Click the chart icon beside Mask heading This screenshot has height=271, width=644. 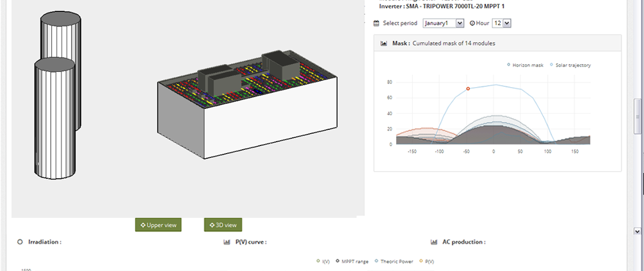pyautogui.click(x=384, y=43)
